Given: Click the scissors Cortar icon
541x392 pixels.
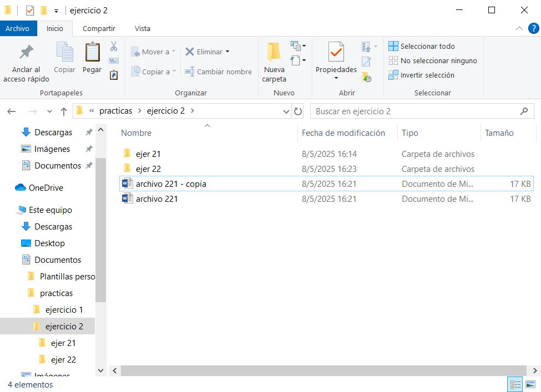Looking at the screenshot, I should [114, 46].
